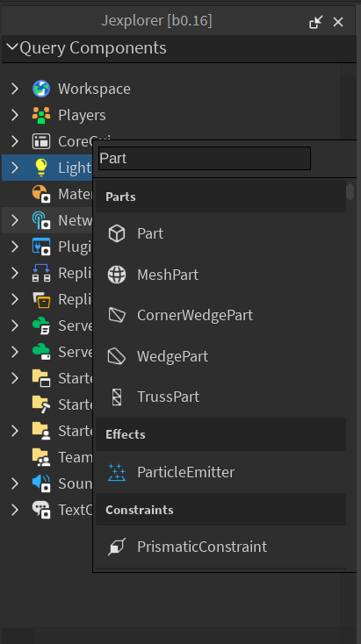
Task: Pick the CornerWedgePart icon
Action: 117,315
